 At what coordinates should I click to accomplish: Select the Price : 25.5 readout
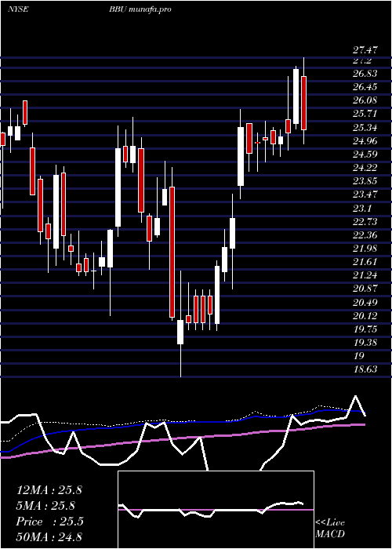(x=50, y=522)
